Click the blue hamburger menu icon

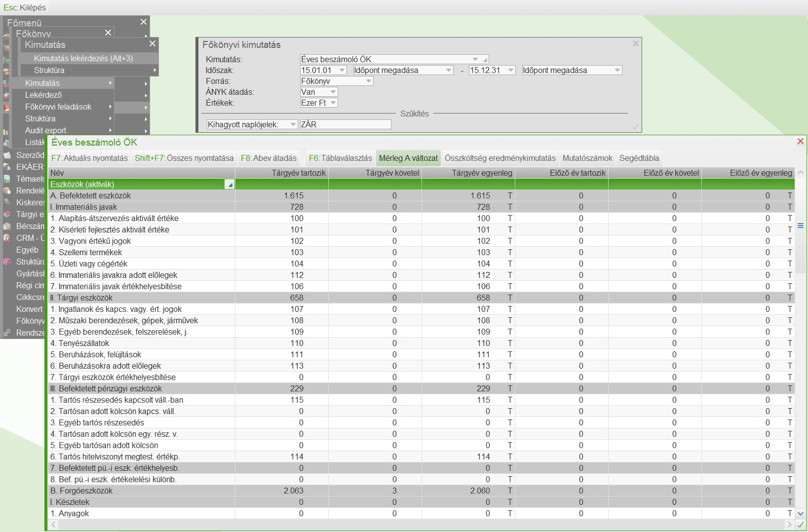(800, 226)
